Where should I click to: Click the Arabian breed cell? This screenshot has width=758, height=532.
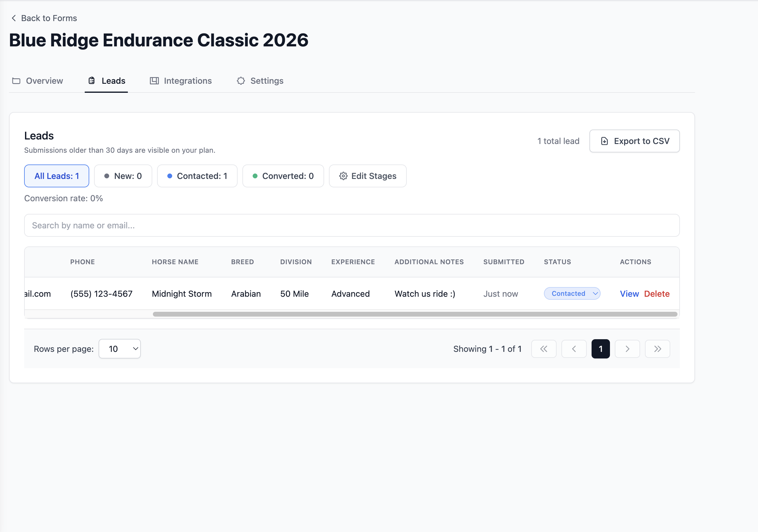(246, 294)
